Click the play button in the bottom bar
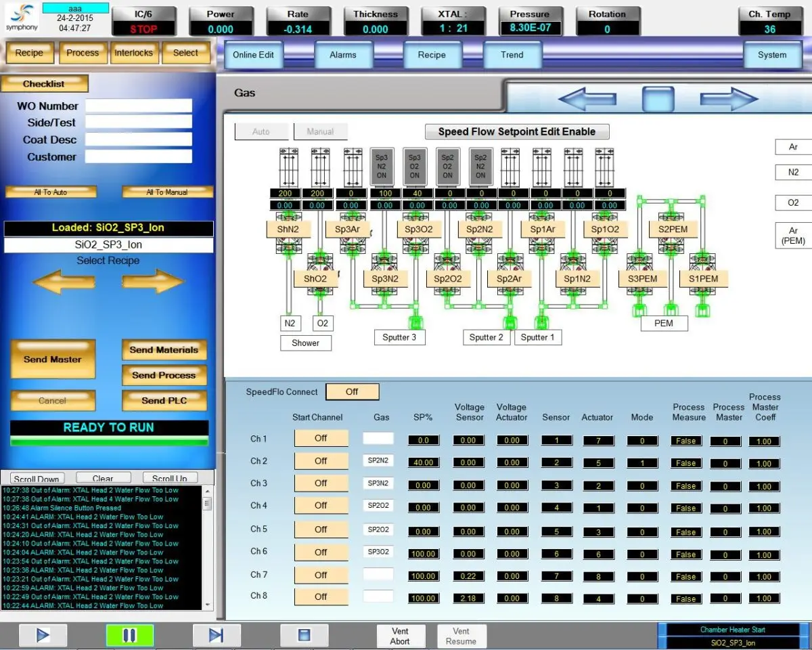812x650 pixels. click(x=43, y=635)
